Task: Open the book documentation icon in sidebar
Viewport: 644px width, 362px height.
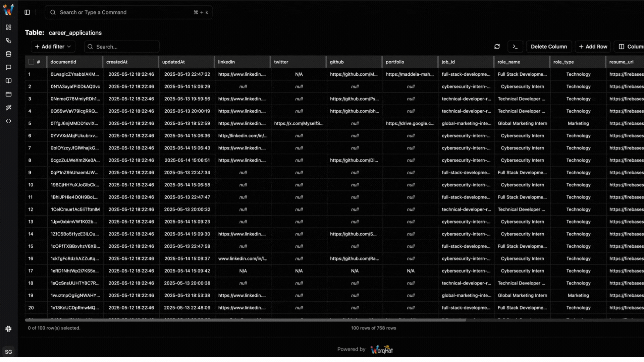Action: tap(9, 81)
